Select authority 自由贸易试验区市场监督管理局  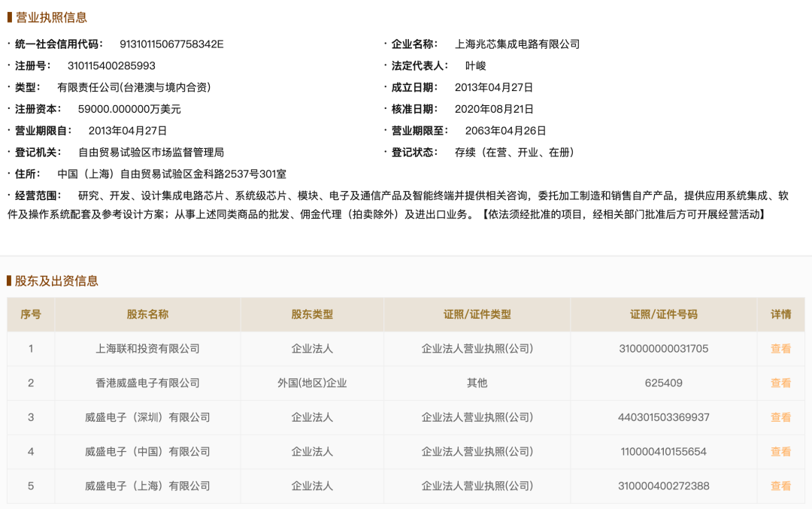pyautogui.click(x=150, y=152)
